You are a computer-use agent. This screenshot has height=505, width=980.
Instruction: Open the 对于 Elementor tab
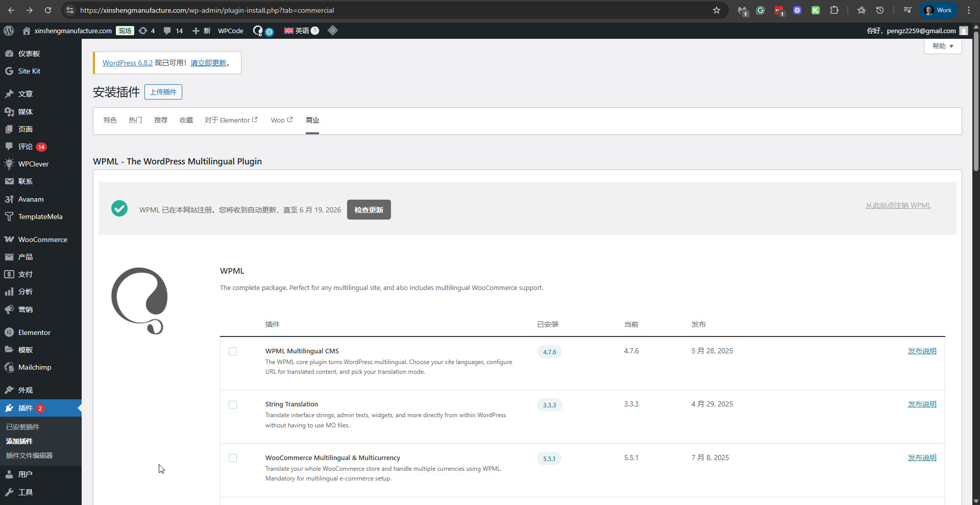pos(231,120)
